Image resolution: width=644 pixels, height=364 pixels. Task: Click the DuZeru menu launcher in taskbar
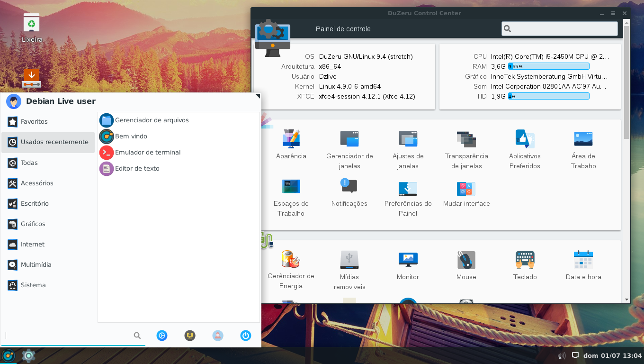click(9, 355)
